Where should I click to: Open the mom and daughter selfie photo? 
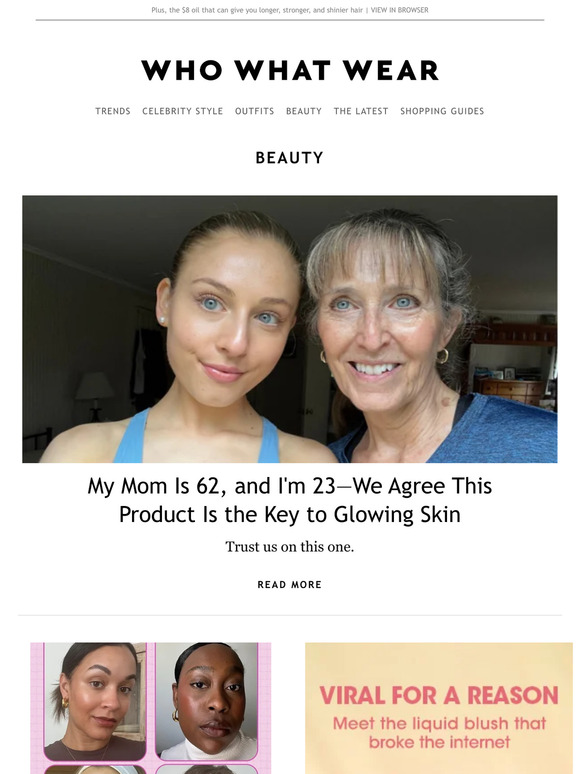coord(290,329)
